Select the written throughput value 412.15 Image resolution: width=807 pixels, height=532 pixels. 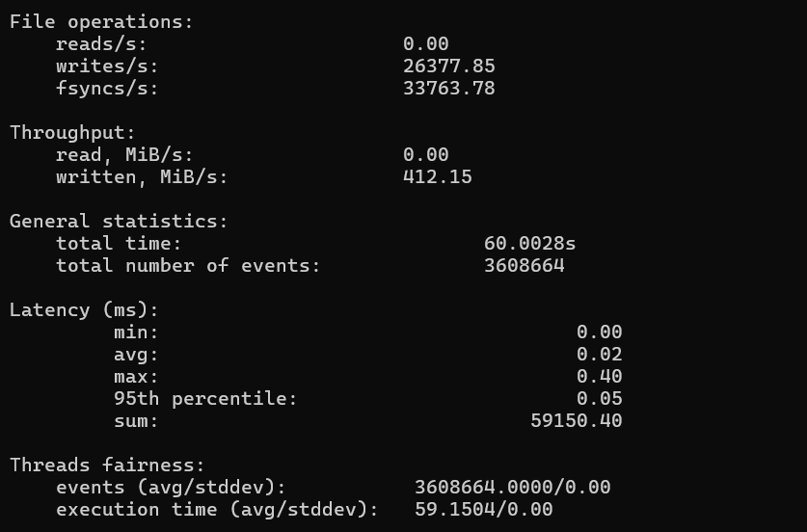pos(438,177)
